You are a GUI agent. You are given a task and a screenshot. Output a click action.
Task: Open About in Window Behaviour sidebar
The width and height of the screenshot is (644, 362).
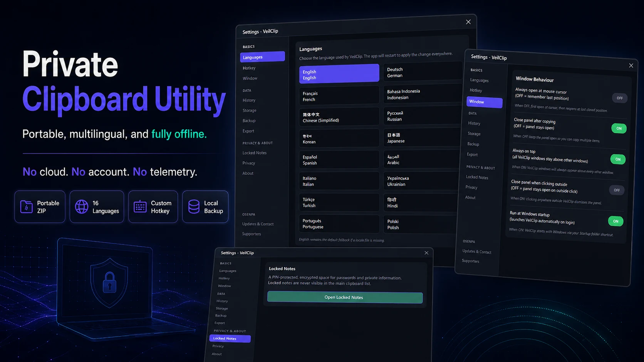[470, 197]
